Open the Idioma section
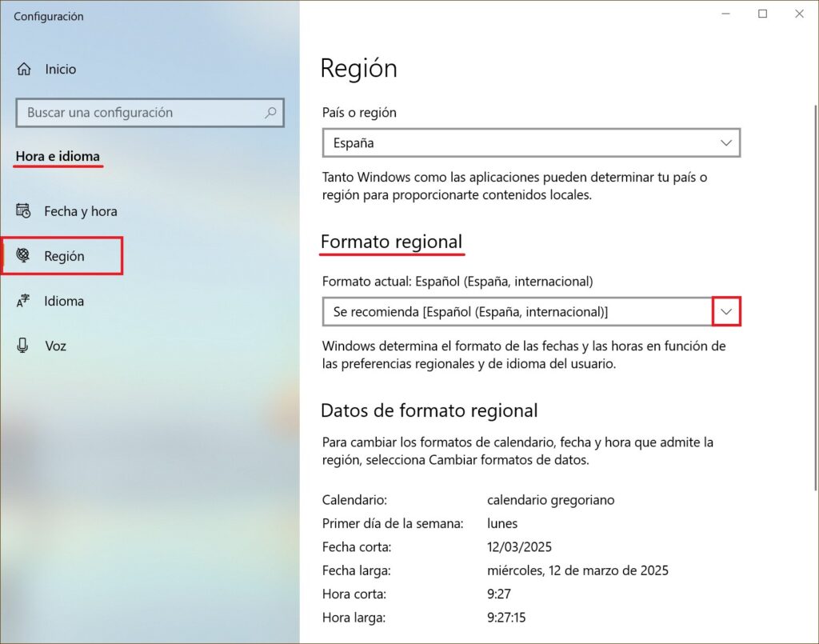Screen dimensions: 819x644 [64, 301]
